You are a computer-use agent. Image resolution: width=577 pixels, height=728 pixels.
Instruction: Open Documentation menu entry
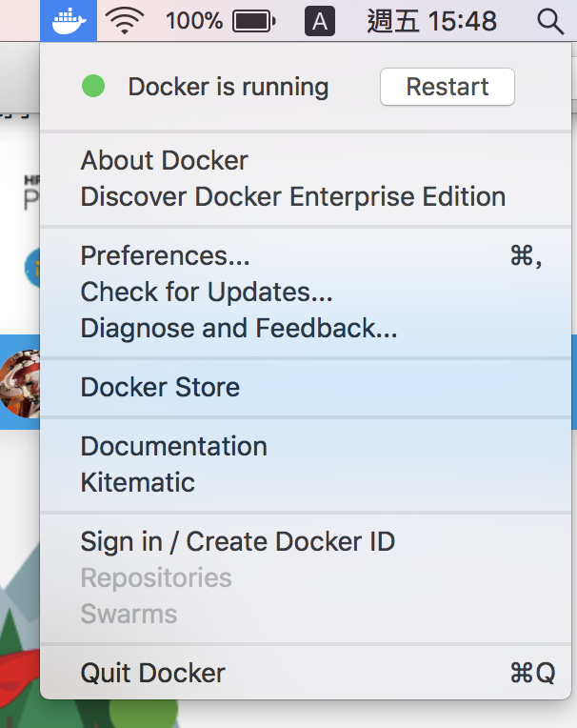(174, 446)
